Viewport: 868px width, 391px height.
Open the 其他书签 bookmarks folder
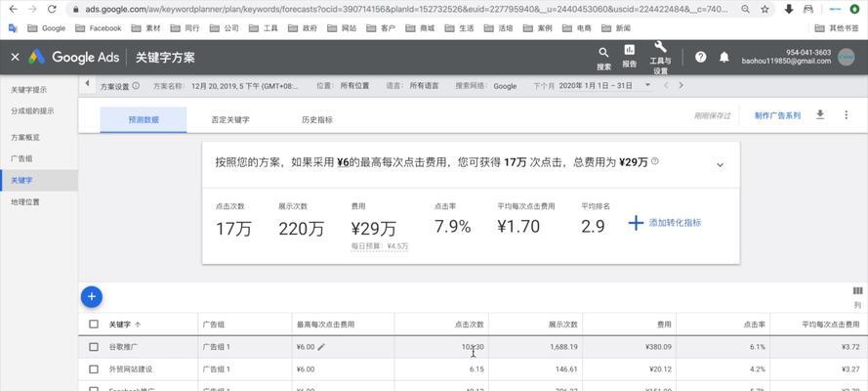click(837, 28)
